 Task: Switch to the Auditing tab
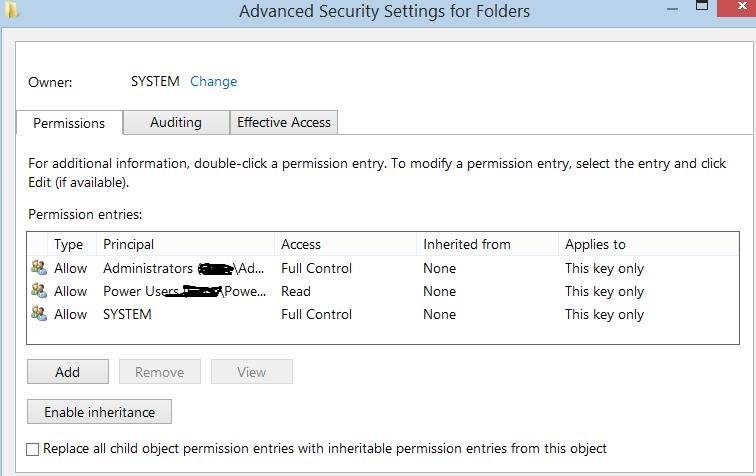point(176,122)
